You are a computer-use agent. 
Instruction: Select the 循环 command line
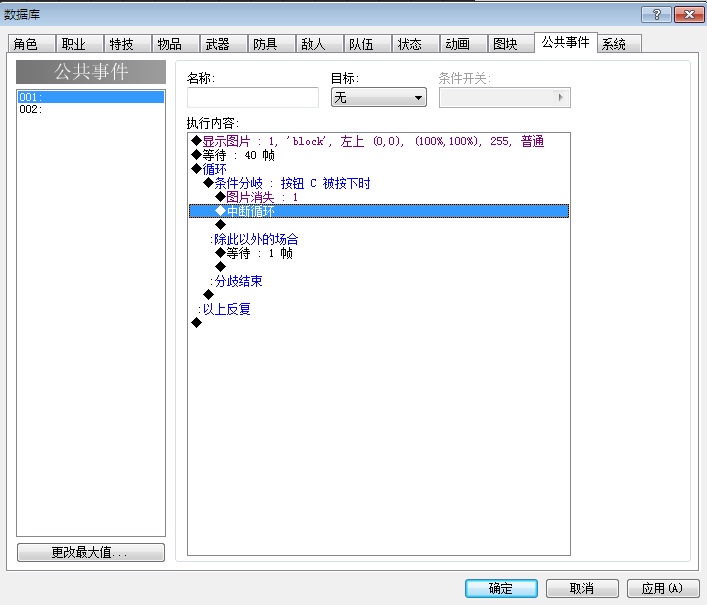(379, 170)
